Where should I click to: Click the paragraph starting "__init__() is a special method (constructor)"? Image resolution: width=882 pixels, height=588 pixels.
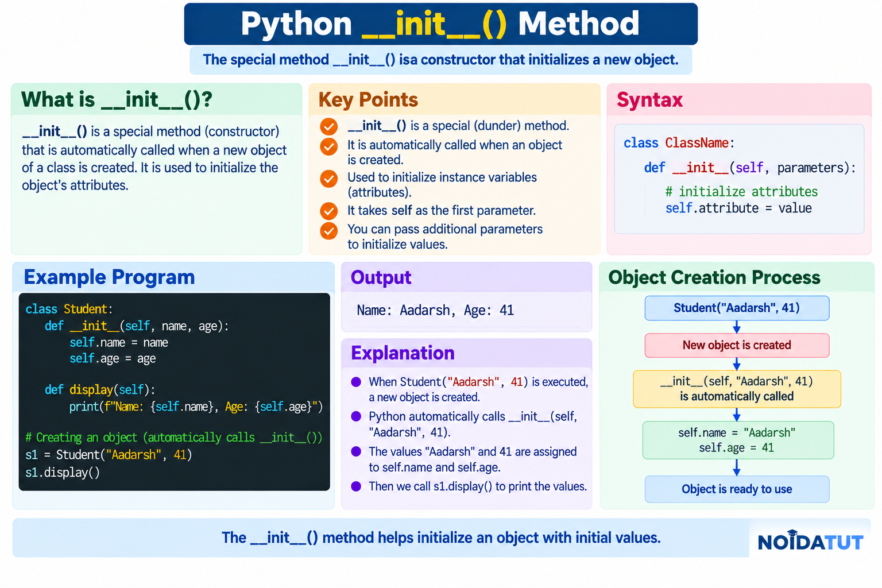click(x=154, y=158)
